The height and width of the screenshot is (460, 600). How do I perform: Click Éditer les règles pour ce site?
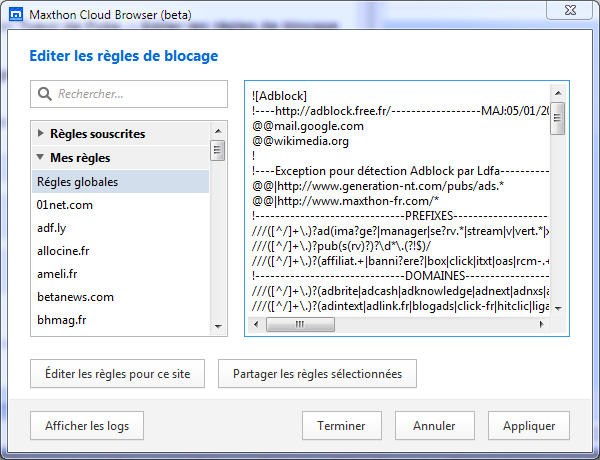pyautogui.click(x=117, y=374)
